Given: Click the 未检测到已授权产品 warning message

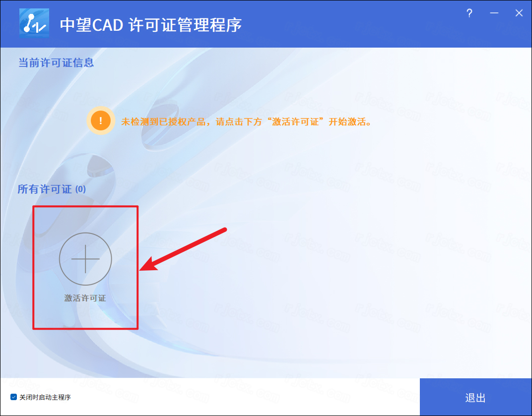Looking at the screenshot, I should tap(247, 121).
